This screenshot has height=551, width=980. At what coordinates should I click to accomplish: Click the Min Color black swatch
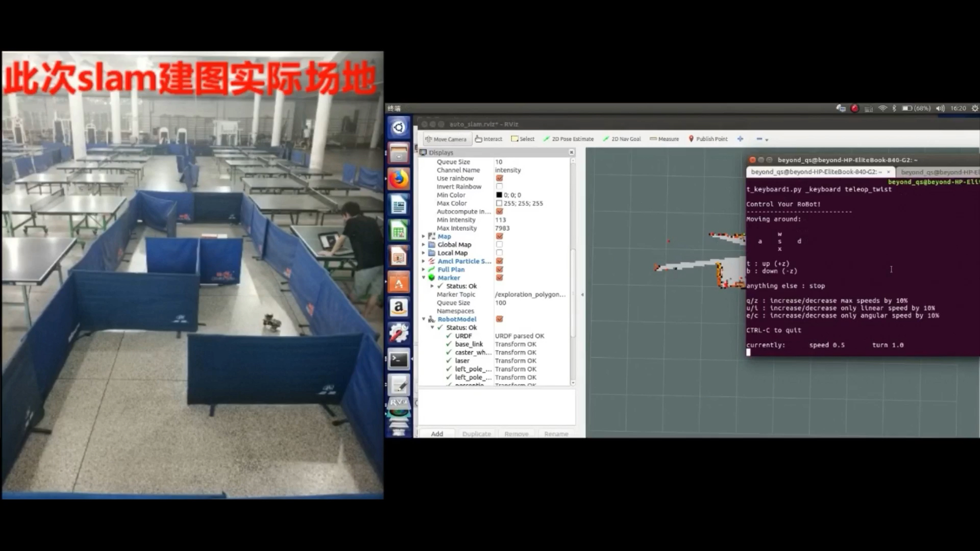pyautogui.click(x=499, y=195)
